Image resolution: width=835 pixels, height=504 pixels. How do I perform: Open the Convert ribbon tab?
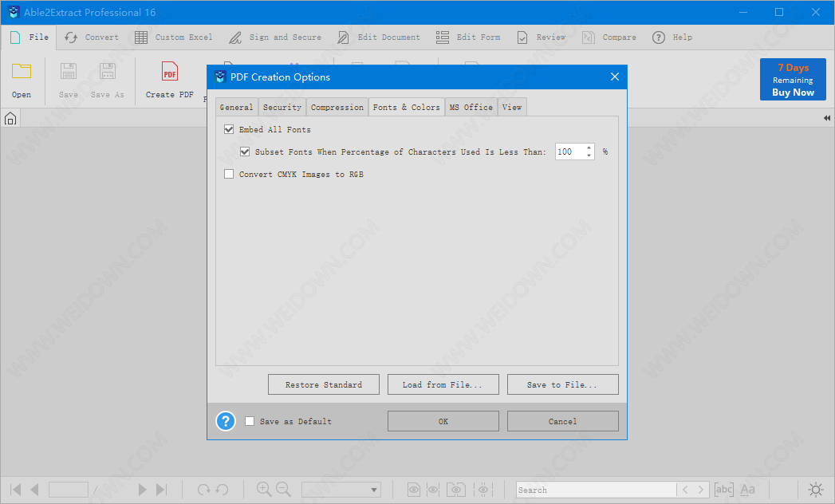click(x=92, y=37)
